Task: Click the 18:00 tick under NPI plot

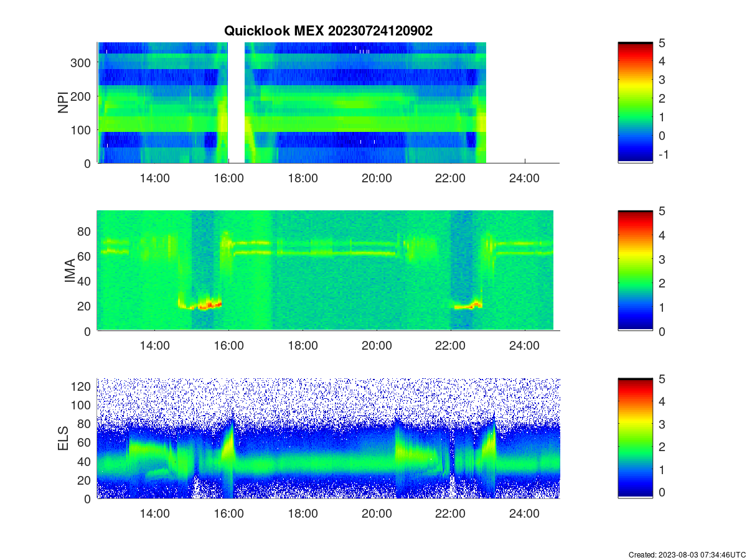Action: (x=303, y=177)
